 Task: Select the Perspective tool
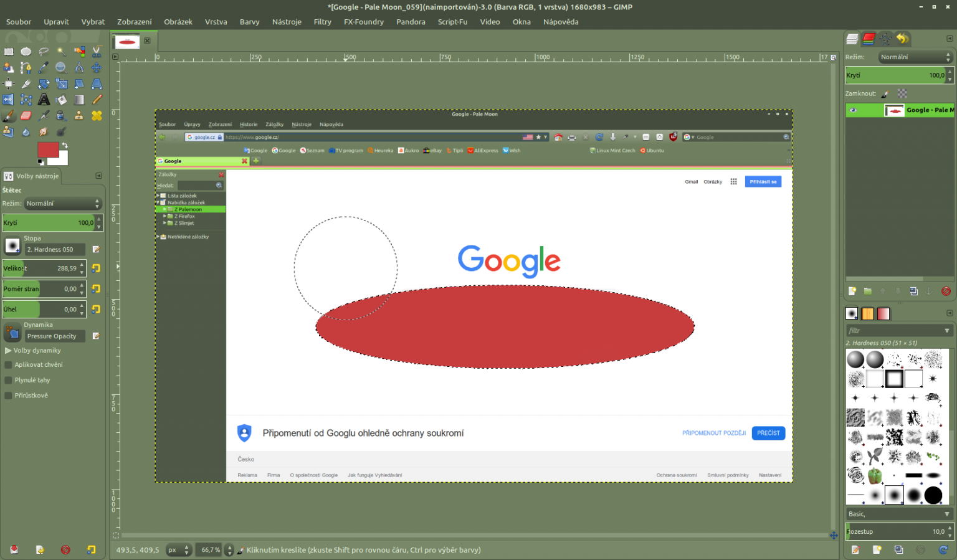[97, 83]
